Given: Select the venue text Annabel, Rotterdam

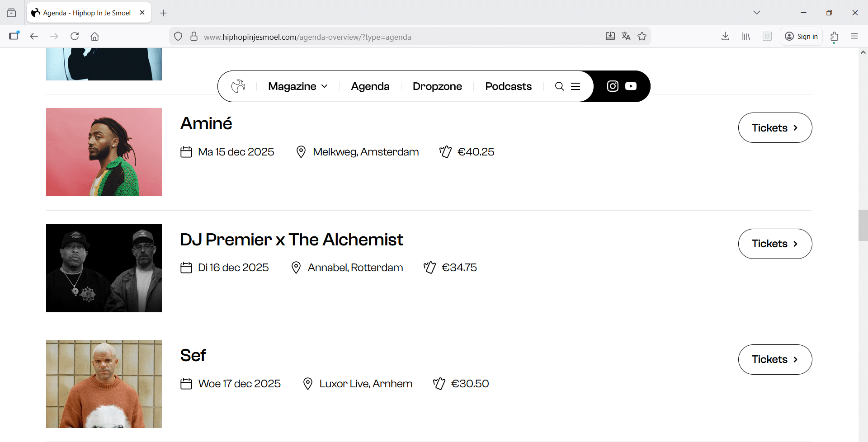Looking at the screenshot, I should coord(355,268).
